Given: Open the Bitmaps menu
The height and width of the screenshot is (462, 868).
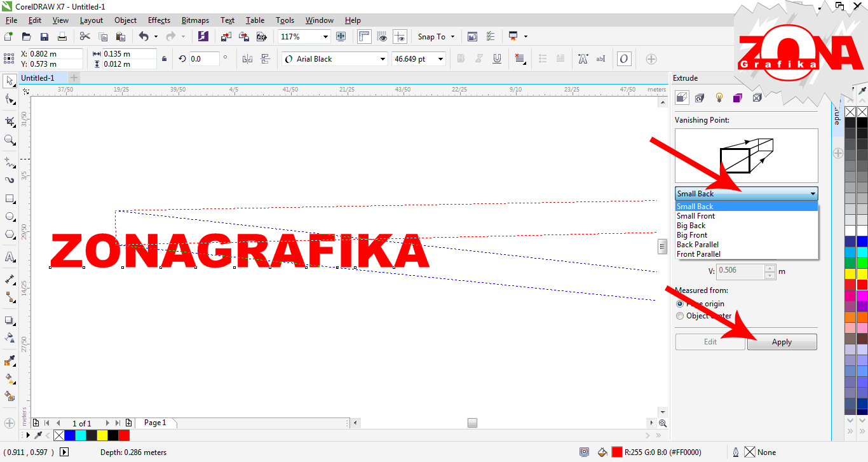Looking at the screenshot, I should click(x=194, y=20).
